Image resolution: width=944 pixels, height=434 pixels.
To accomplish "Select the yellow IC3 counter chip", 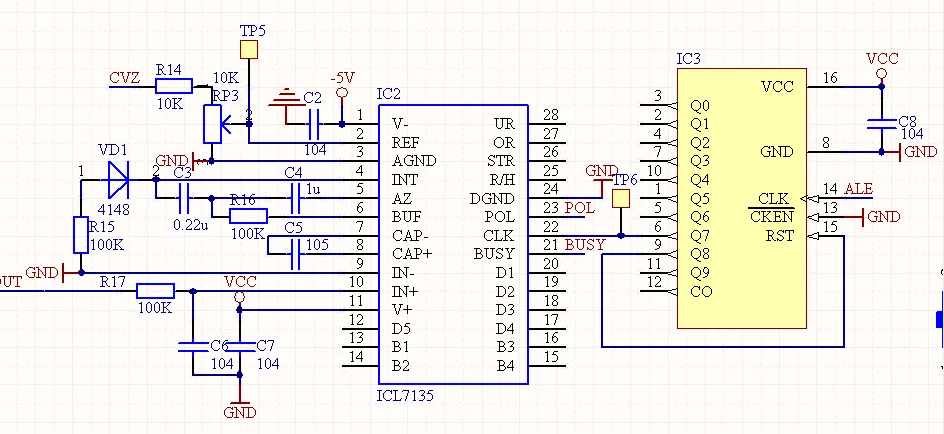I will coord(742,198).
